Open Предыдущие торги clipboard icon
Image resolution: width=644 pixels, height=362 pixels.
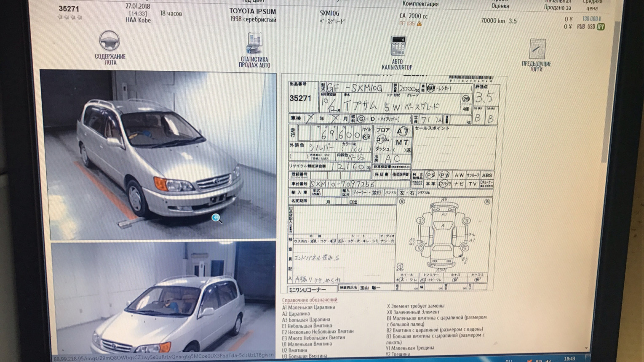tap(537, 50)
